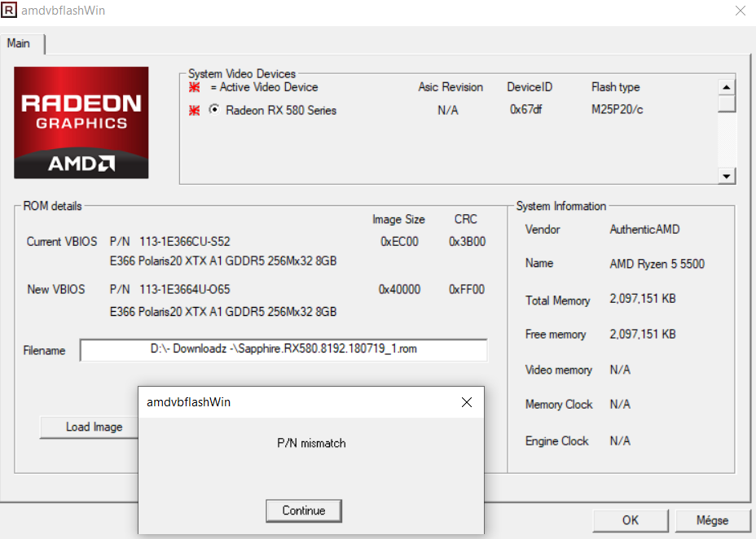
Task: Click the Flash type column header
Action: point(616,87)
